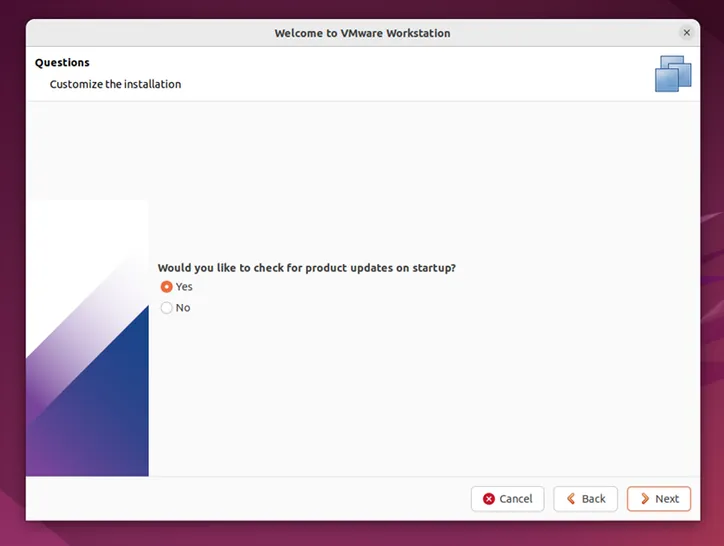Screen dimensions: 724x546
Task: Select the Yes radio button
Action: point(166,287)
